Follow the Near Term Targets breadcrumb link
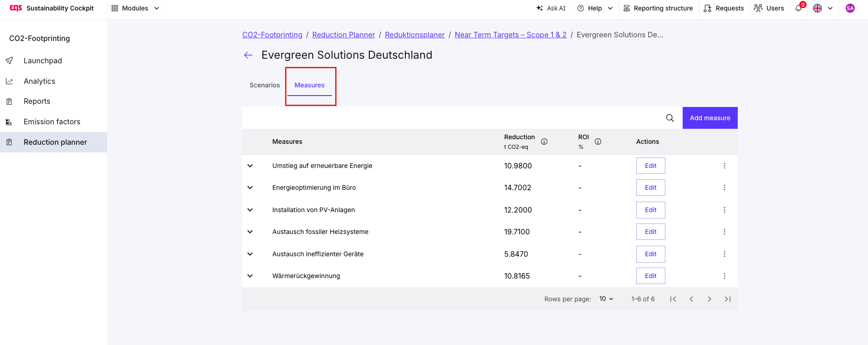The image size is (868, 345). (511, 35)
